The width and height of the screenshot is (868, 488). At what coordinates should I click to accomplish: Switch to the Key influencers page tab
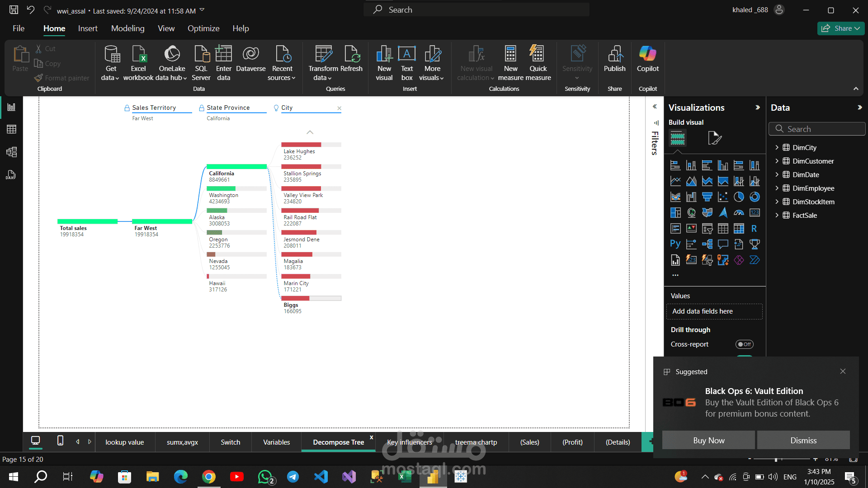pos(409,442)
